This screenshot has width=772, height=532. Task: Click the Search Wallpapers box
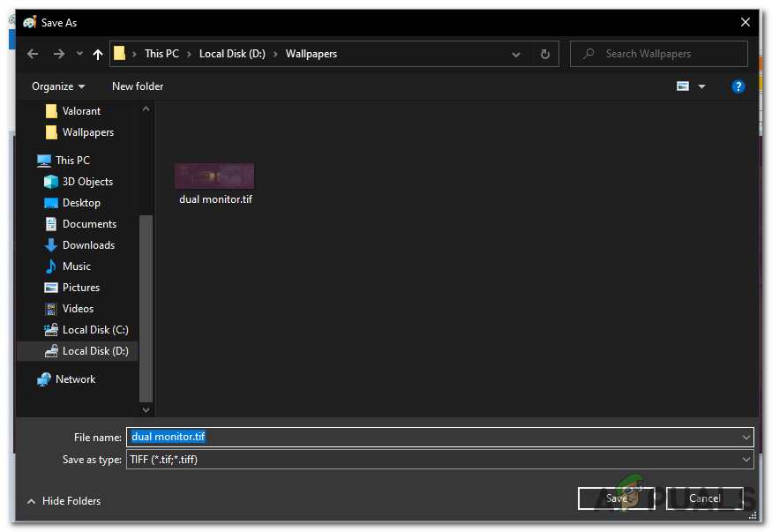658,54
